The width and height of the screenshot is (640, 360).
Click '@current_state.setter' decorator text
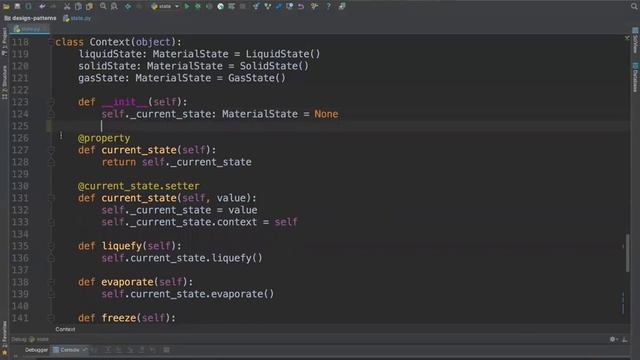pos(139,186)
